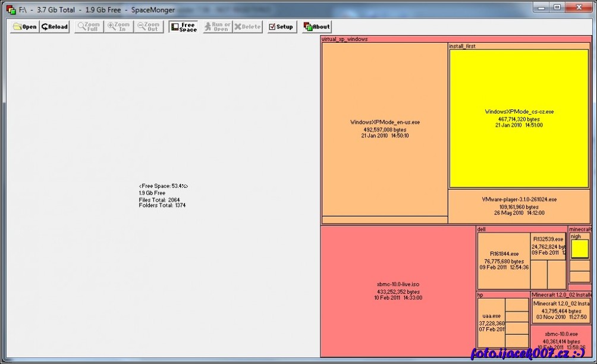Click the Open folder toolbar icon

coord(24,27)
